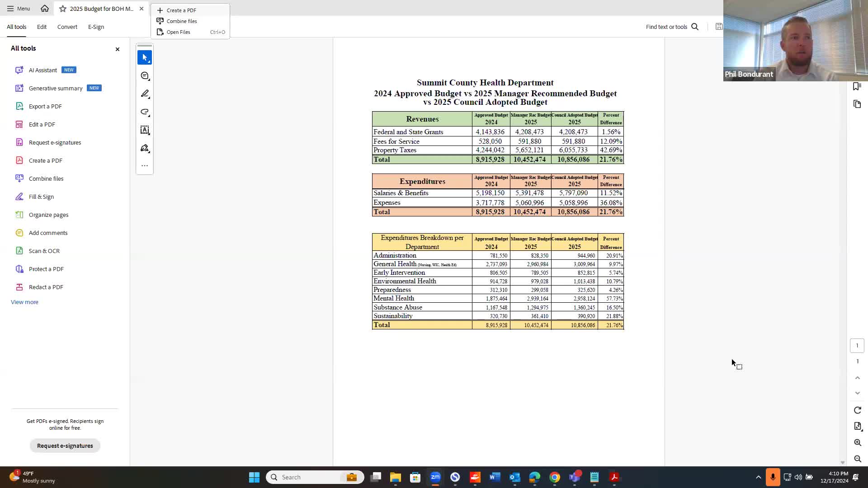The height and width of the screenshot is (488, 868).
Task: Click the '10,856,086' Revenues total cell
Action: (574, 160)
